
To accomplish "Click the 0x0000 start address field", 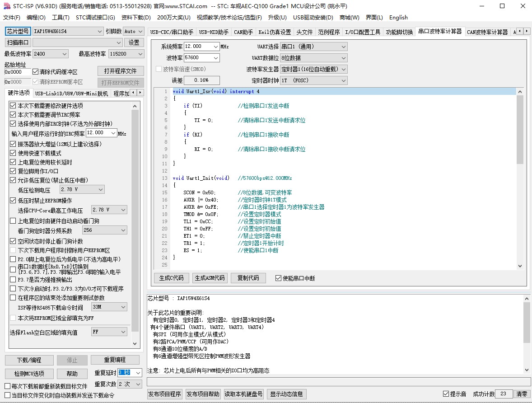I will click(x=17, y=72).
